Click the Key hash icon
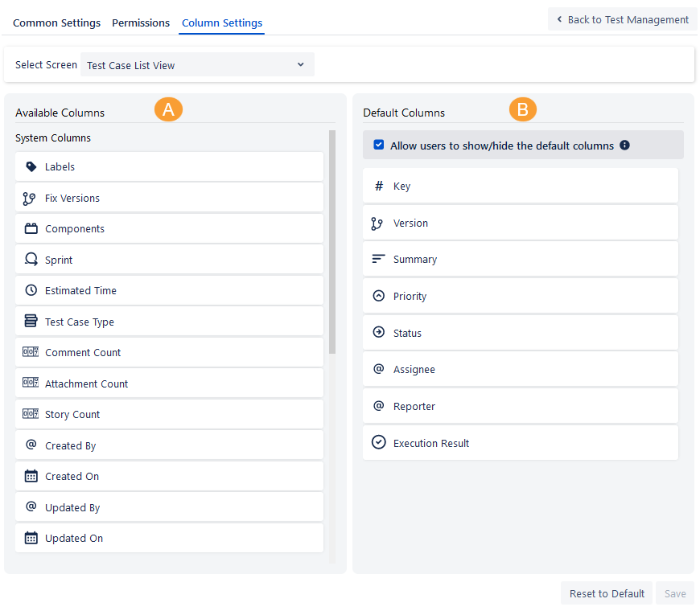The image size is (700, 611). pos(379,186)
